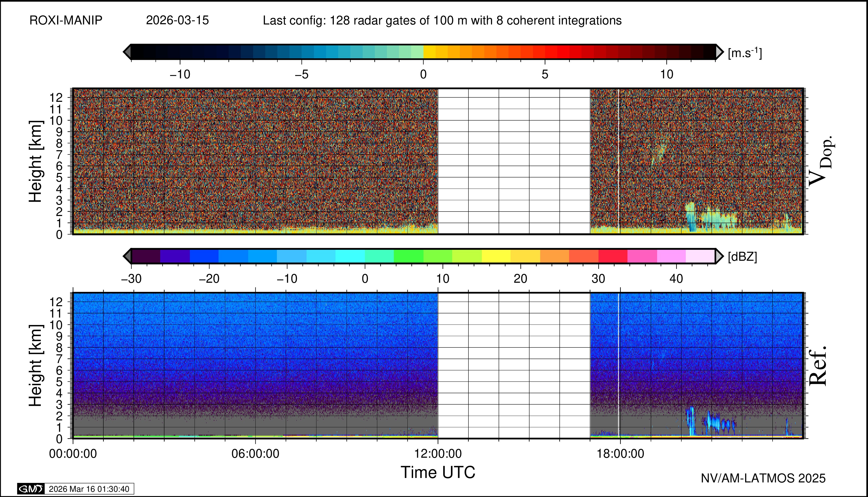The image size is (868, 497).
Task: Click the green swatch on dBZ colorbar
Action: point(408,256)
